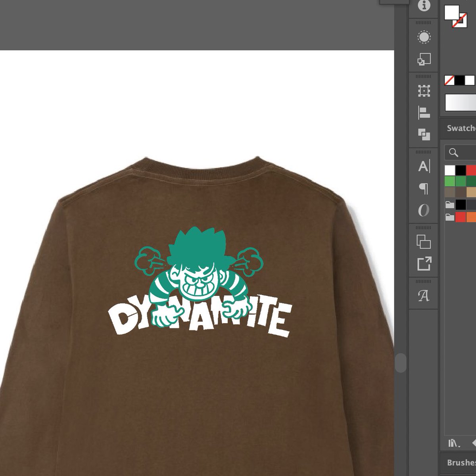The width and height of the screenshot is (476, 476).
Task: Open the Graphic Styles panel icon
Action: point(424,59)
